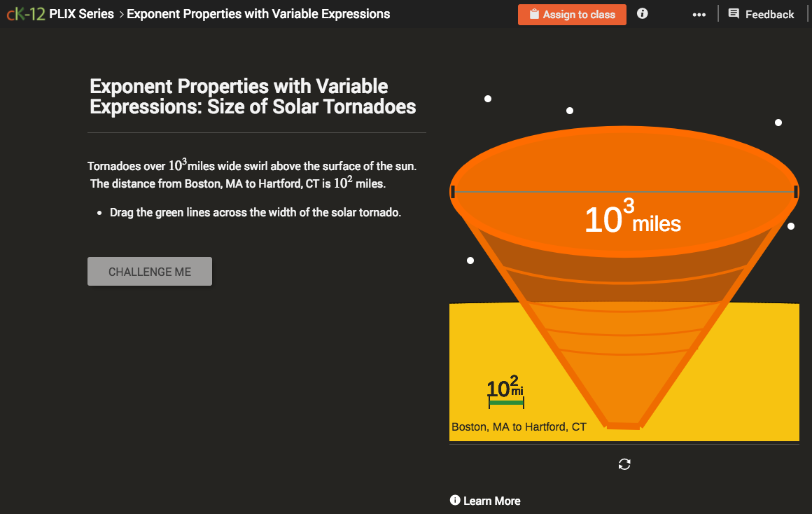Click the orange Assign to class button
The image size is (812, 514).
point(572,14)
